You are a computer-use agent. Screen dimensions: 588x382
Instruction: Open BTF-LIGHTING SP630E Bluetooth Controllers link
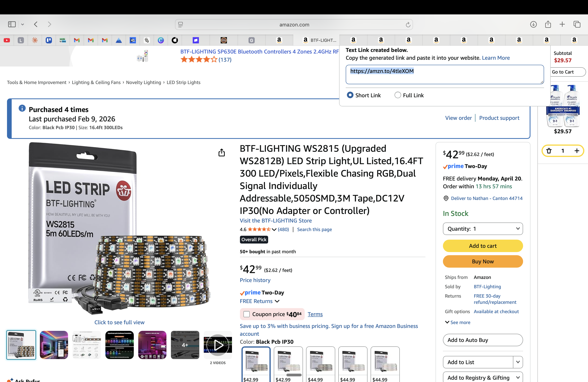(x=259, y=51)
